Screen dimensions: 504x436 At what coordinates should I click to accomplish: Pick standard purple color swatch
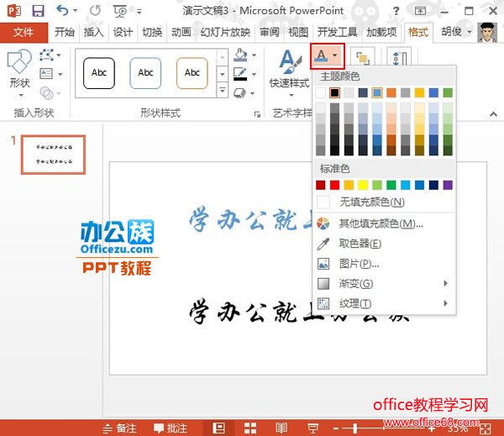[448, 185]
